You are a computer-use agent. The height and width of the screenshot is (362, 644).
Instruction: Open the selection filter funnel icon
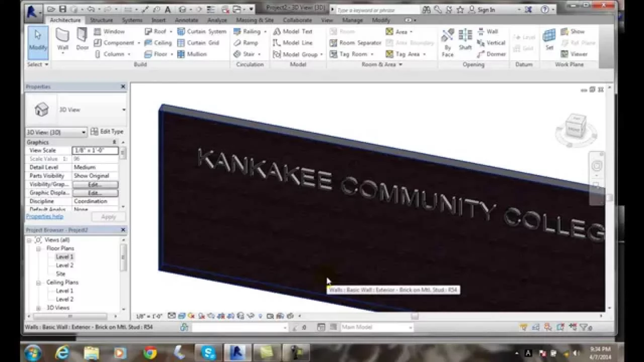point(583,327)
